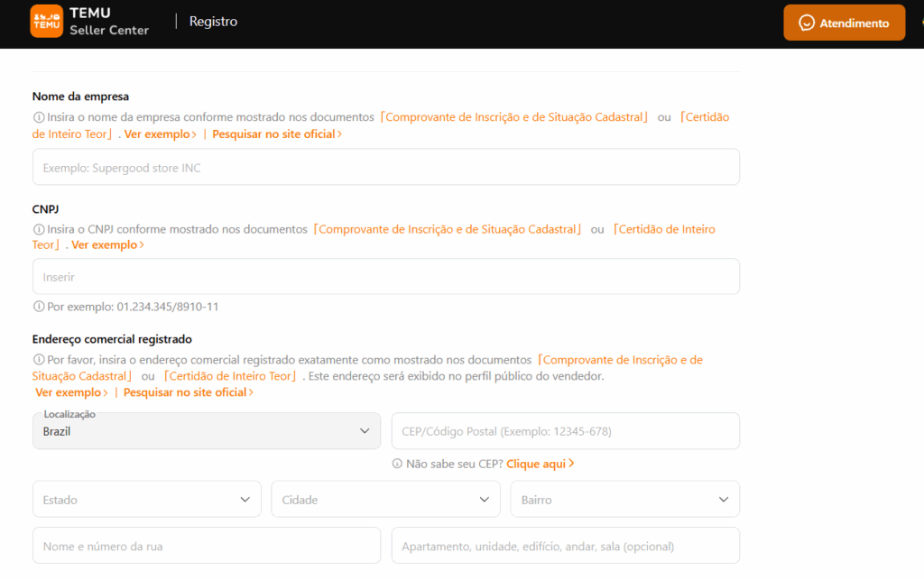Click info icon under Endereço comercial registrado
The width and height of the screenshot is (924, 580).
39,360
